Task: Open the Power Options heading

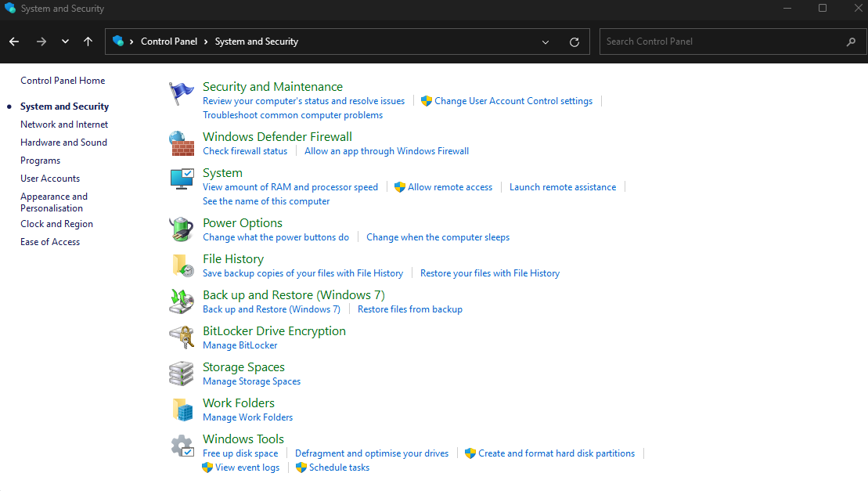Action: point(243,223)
